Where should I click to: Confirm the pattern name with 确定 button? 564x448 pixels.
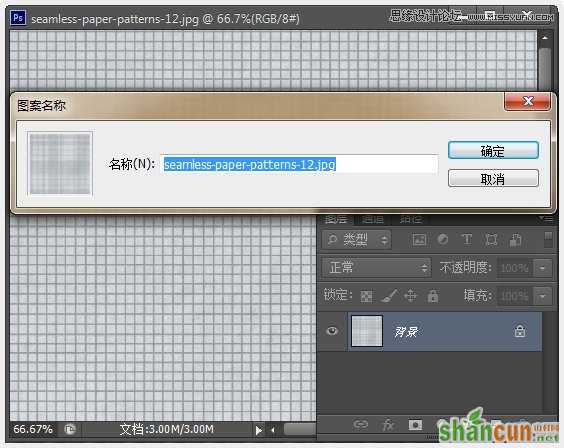[x=493, y=151]
